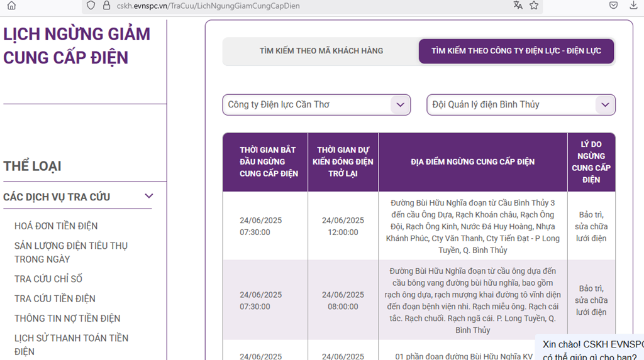Open the shield tracking protection icon
Image resolution: width=644 pixels, height=360 pixels.
[91, 5]
